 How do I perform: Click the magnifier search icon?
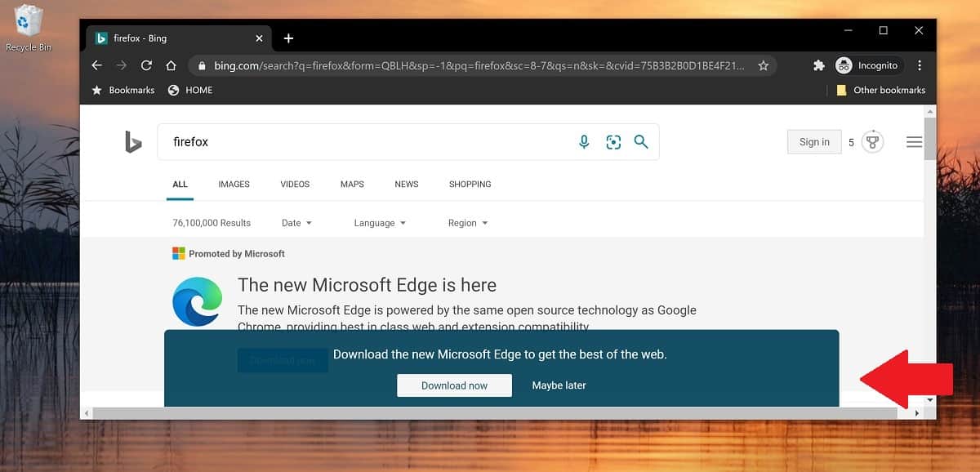[641, 142]
